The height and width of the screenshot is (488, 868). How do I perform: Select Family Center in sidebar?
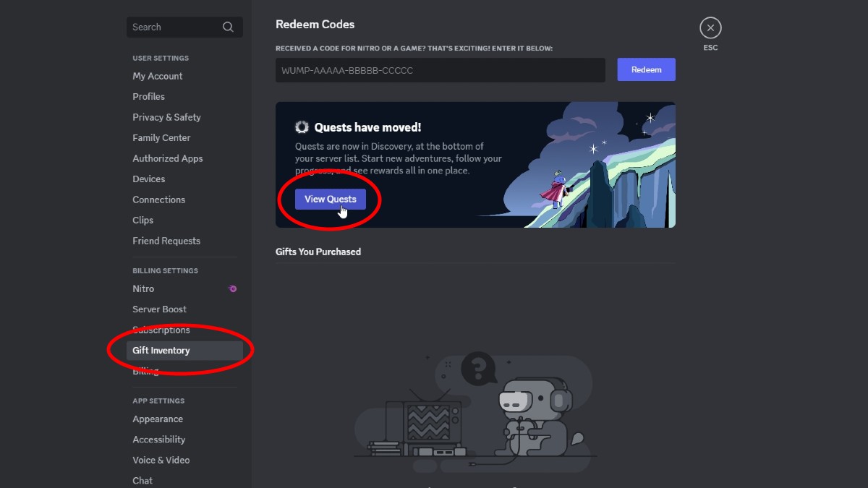point(162,137)
